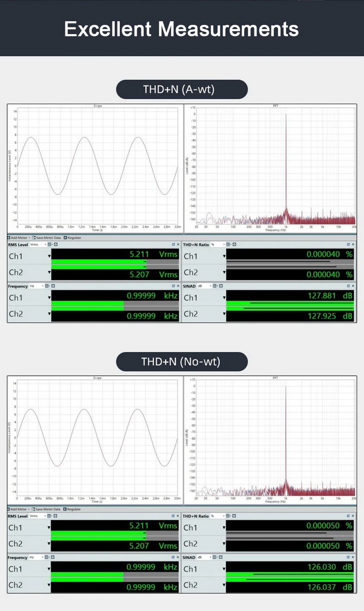Screen dimensions: 364x611
Task: Click Save Meter Data in the A-wt panel
Action: 47,237
